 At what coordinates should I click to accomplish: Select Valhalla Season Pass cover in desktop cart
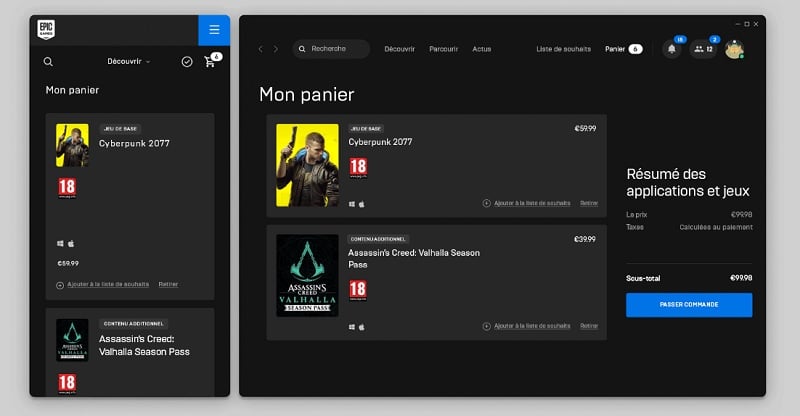pos(307,276)
